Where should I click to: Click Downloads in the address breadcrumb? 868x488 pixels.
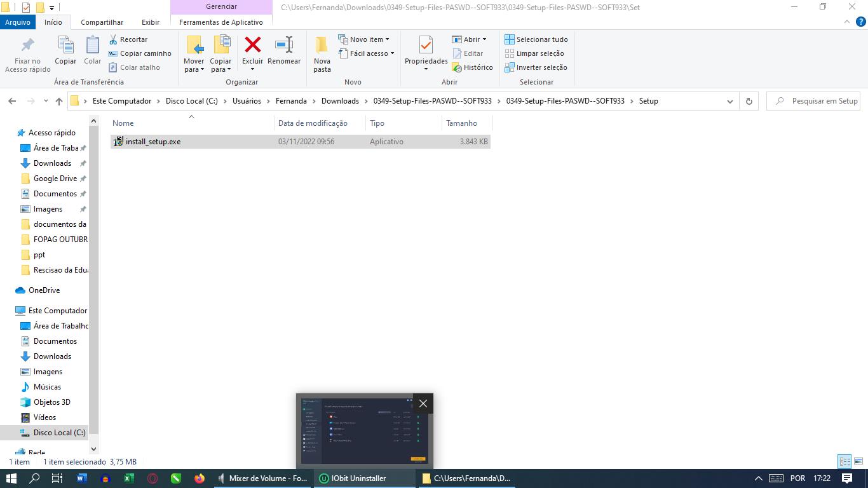pos(340,101)
